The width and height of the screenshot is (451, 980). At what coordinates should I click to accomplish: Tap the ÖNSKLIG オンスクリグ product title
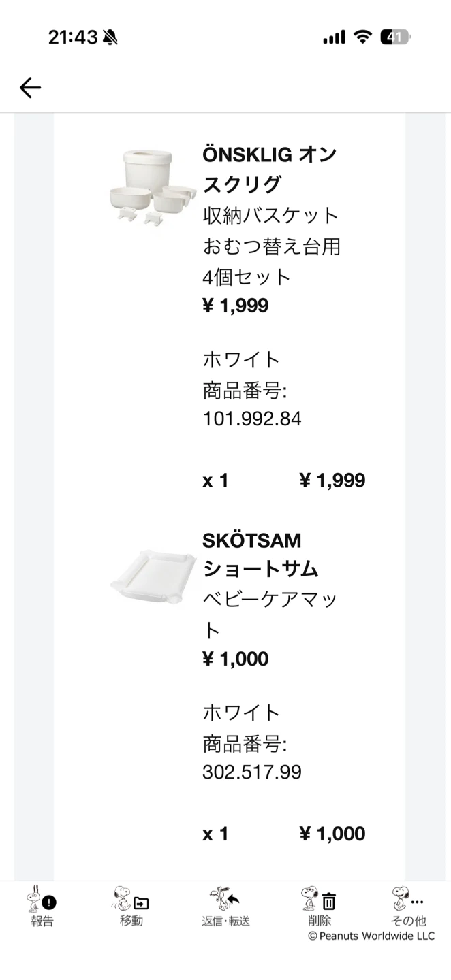pyautogui.click(x=270, y=169)
